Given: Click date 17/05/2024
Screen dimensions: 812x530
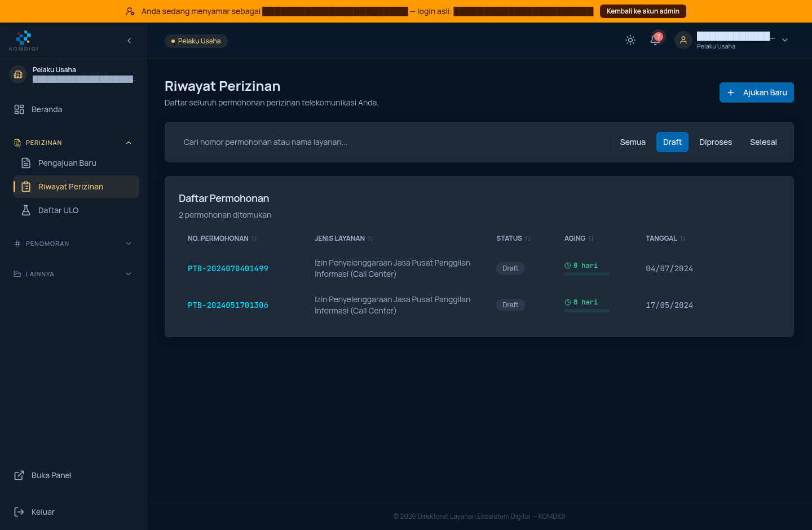Looking at the screenshot, I should pos(669,305).
